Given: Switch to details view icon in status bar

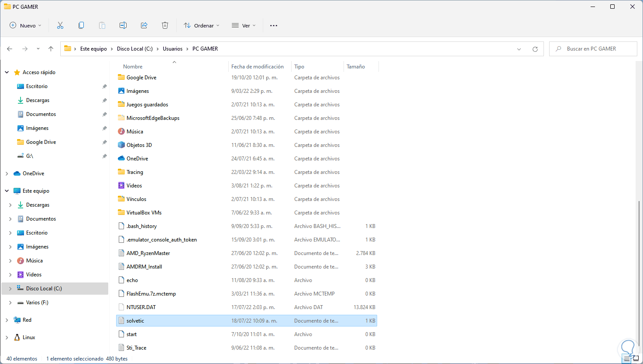Looking at the screenshot, I should [627, 359].
